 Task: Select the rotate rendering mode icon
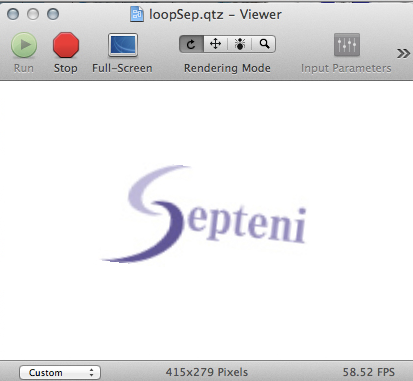click(x=191, y=44)
